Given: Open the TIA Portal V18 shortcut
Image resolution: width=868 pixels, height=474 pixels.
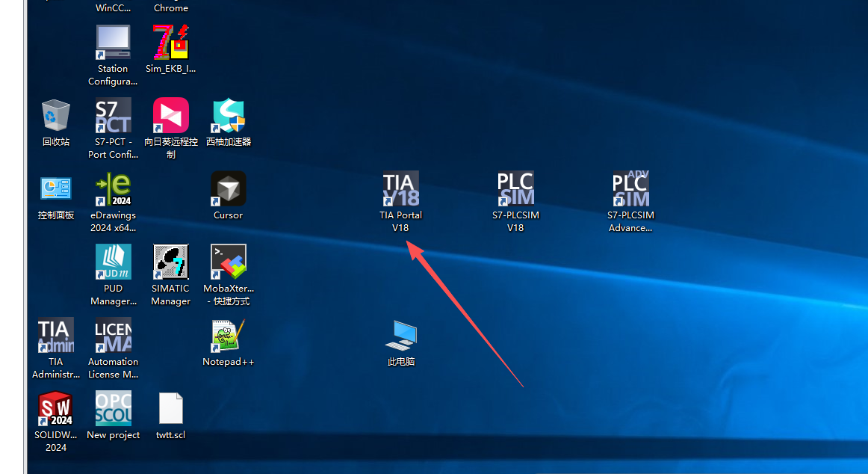Looking at the screenshot, I should tap(401, 189).
